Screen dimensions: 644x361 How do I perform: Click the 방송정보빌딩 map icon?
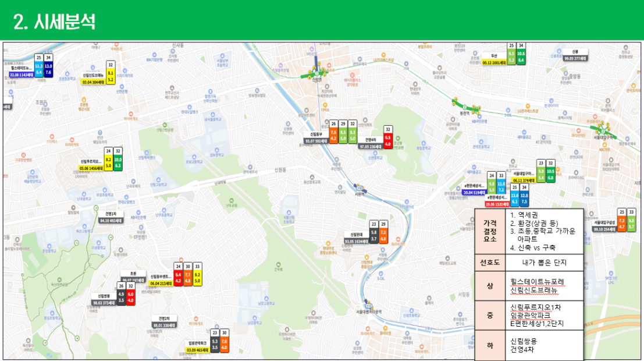point(258,90)
